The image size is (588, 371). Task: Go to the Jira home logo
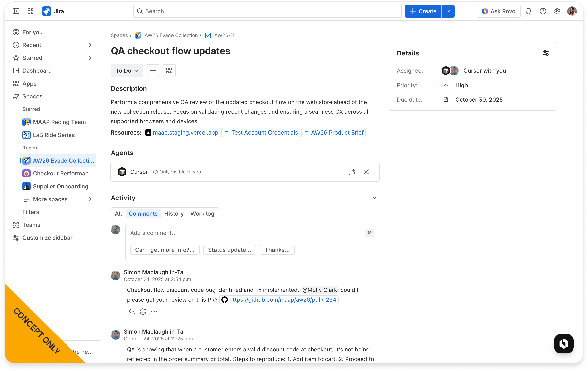point(53,11)
